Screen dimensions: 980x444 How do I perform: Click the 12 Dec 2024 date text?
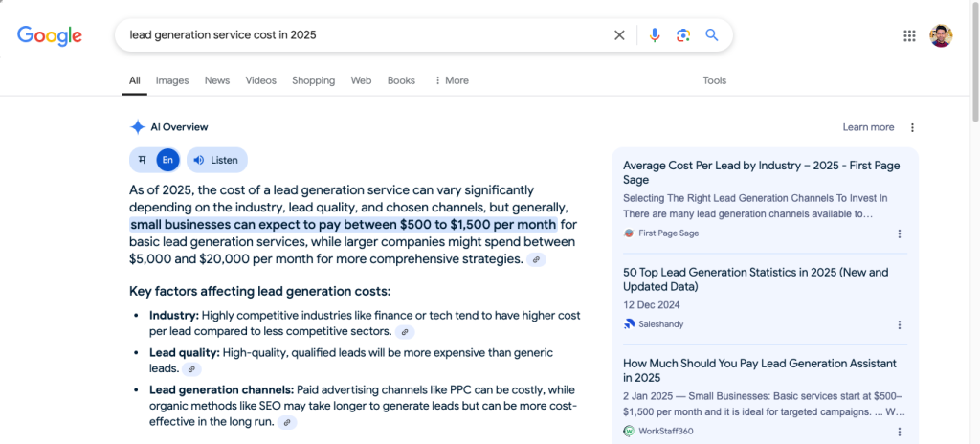tap(651, 306)
